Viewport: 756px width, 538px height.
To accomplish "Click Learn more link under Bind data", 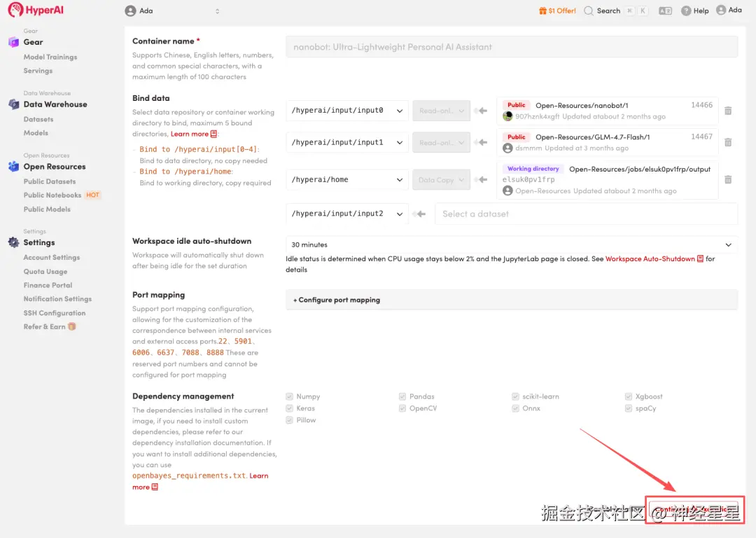I will click(190, 134).
